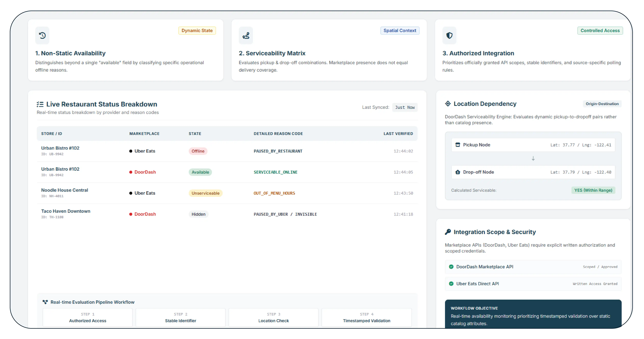Select the Step 3 Location Check box
Image resolution: width=644 pixels, height=339 pixels.
pyautogui.click(x=273, y=317)
